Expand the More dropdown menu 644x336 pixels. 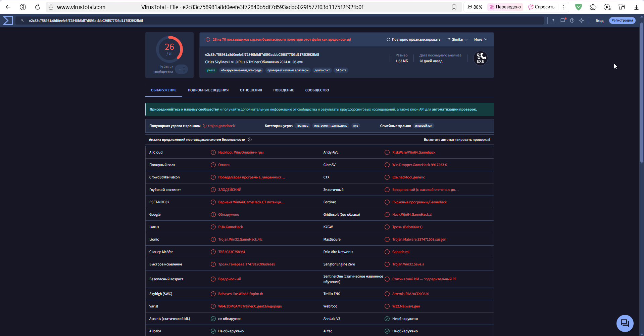coord(481,40)
